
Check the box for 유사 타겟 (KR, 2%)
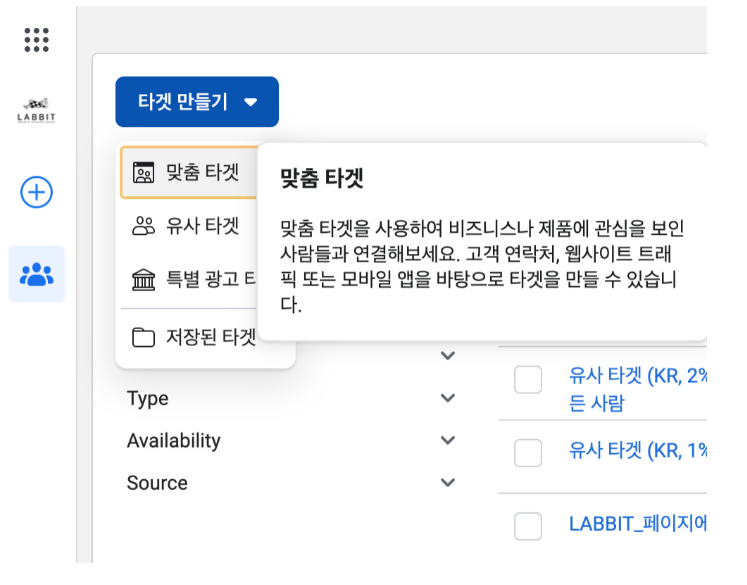528,380
